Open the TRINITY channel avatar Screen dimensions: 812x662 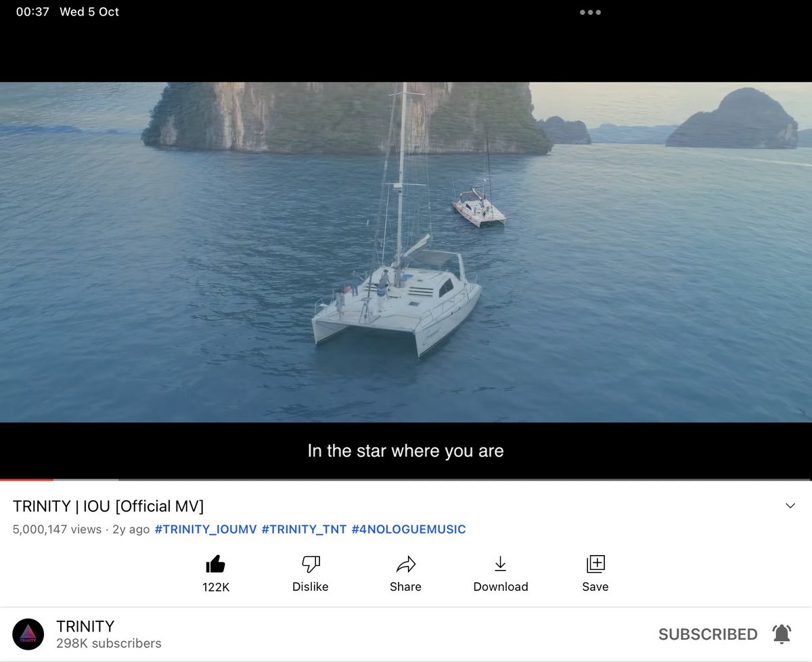point(28,634)
